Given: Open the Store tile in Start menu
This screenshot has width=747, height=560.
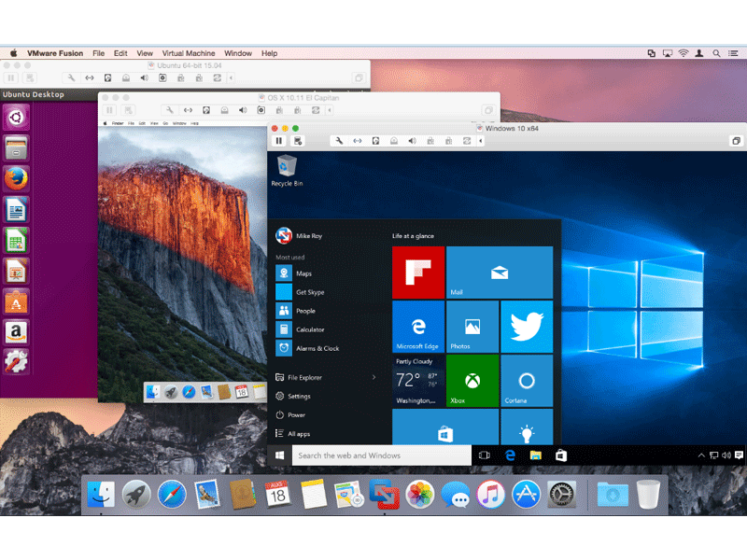Looking at the screenshot, I should 445,427.
